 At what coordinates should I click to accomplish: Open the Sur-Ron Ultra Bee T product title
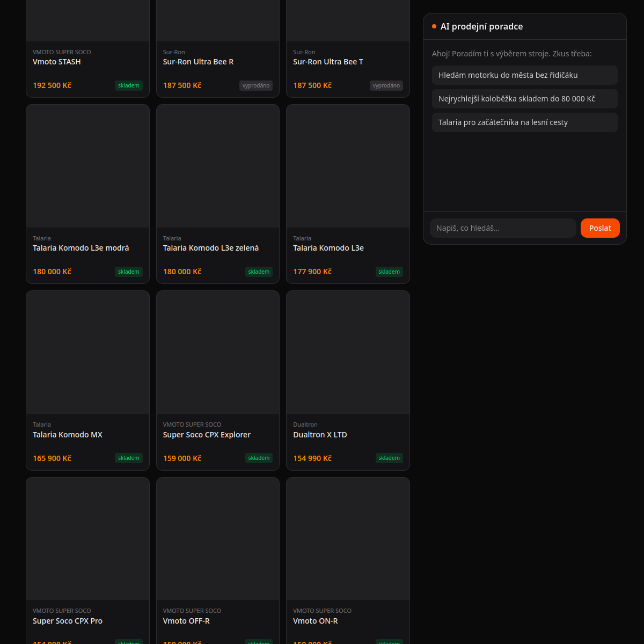[x=328, y=62]
